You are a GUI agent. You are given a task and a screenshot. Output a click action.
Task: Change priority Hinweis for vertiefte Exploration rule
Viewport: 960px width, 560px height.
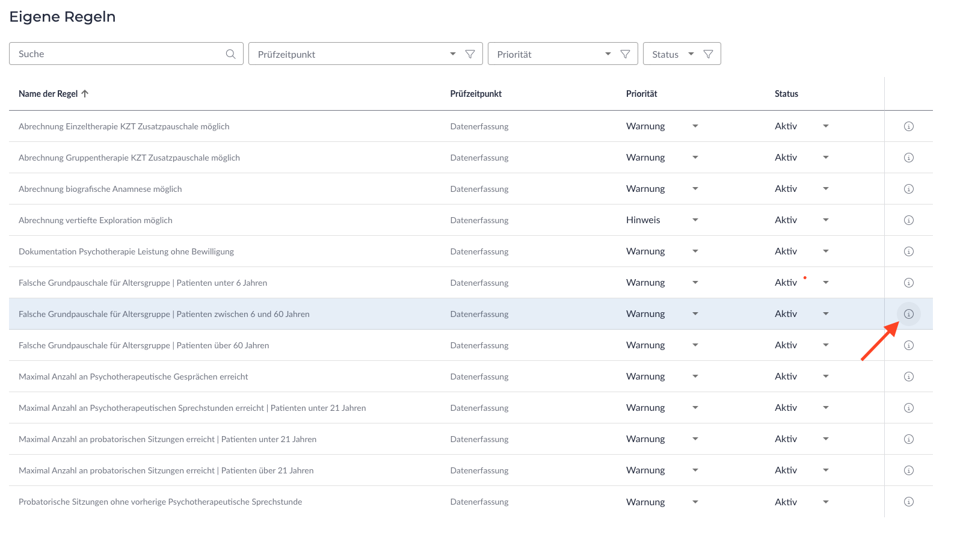tap(695, 220)
